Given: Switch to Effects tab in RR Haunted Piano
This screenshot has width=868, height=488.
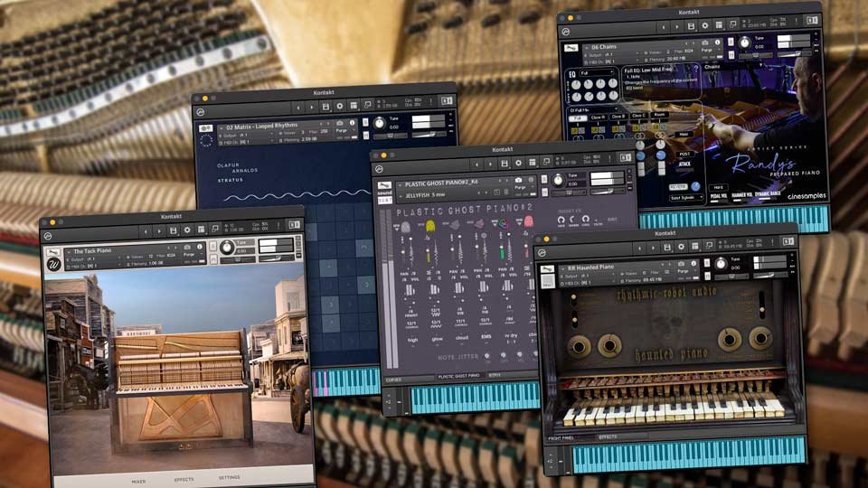Looking at the screenshot, I should tap(608, 436).
